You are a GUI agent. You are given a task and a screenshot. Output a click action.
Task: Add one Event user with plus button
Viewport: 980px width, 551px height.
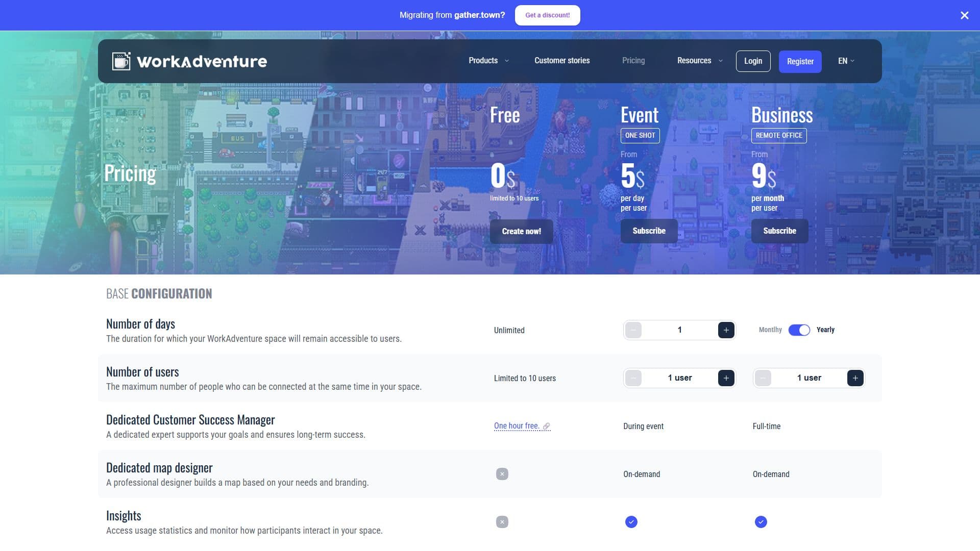[x=726, y=378]
